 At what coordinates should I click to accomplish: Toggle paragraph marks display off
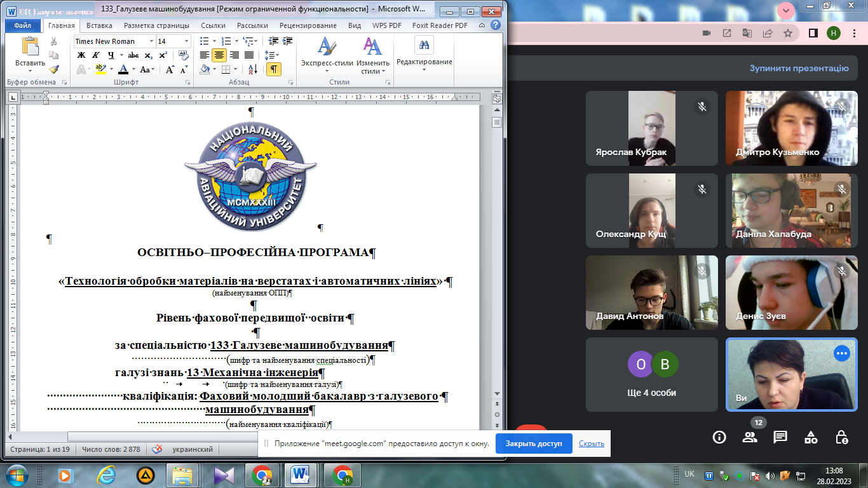[x=273, y=69]
